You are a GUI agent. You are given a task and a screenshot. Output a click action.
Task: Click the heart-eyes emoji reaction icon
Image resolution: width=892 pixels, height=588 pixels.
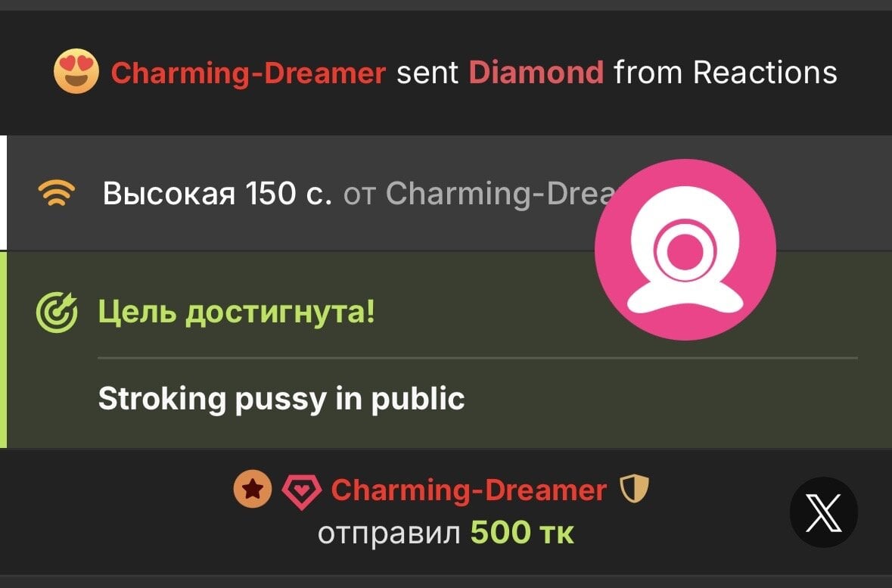pyautogui.click(x=76, y=71)
